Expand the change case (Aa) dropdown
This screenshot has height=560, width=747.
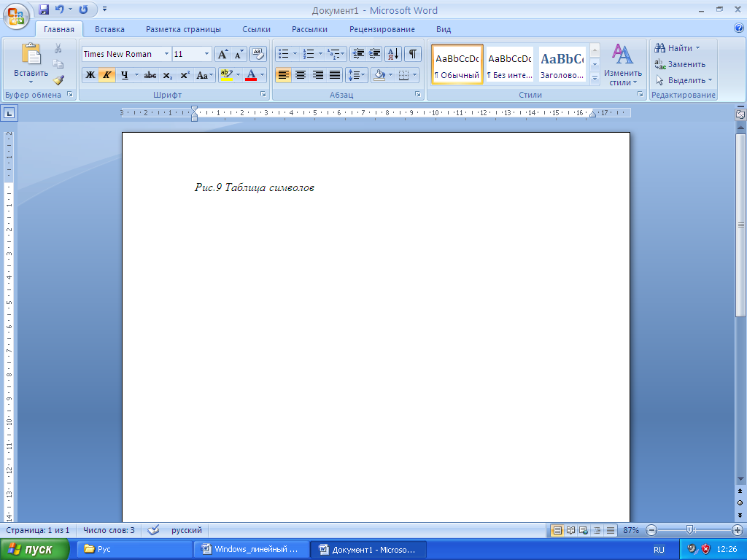click(204, 75)
